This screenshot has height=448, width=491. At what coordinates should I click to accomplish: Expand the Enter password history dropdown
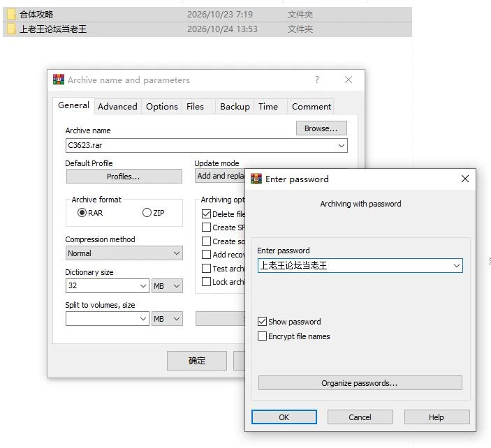click(x=457, y=266)
